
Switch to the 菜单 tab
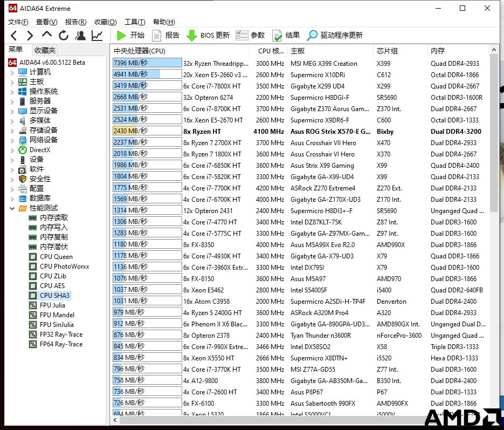[16, 49]
